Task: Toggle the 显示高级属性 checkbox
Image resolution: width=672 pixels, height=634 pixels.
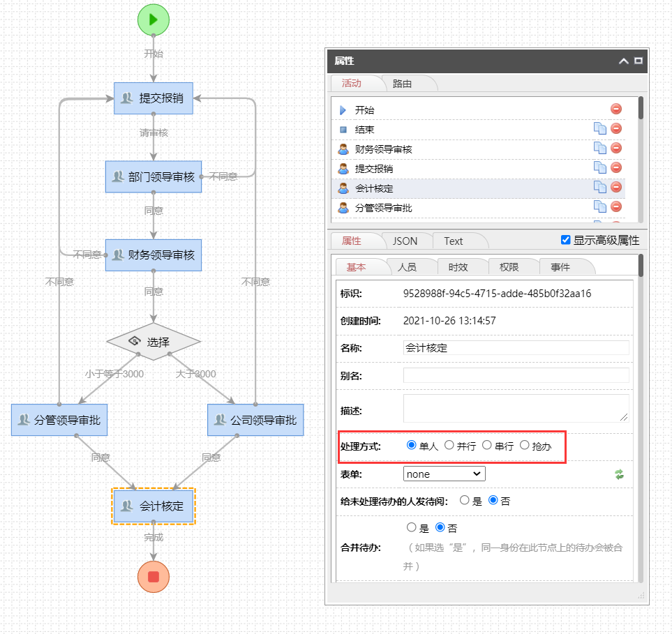Action: pyautogui.click(x=566, y=241)
